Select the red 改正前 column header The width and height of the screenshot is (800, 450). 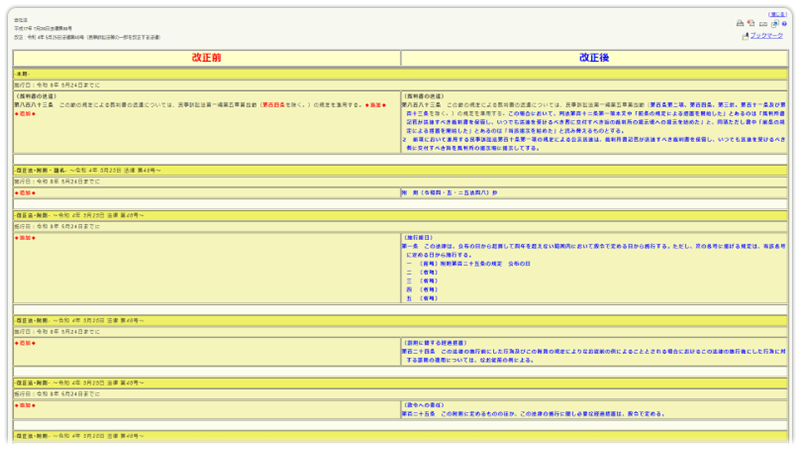206,58
